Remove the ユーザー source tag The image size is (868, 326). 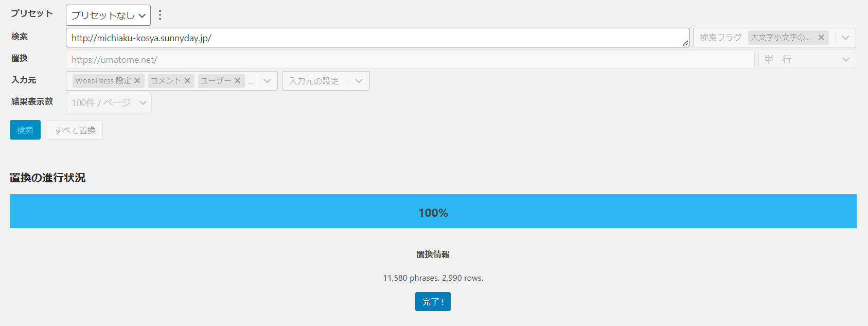[238, 81]
